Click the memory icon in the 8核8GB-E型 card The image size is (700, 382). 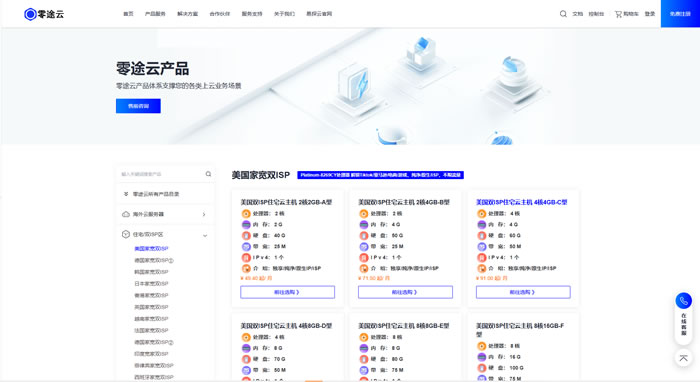(364, 348)
